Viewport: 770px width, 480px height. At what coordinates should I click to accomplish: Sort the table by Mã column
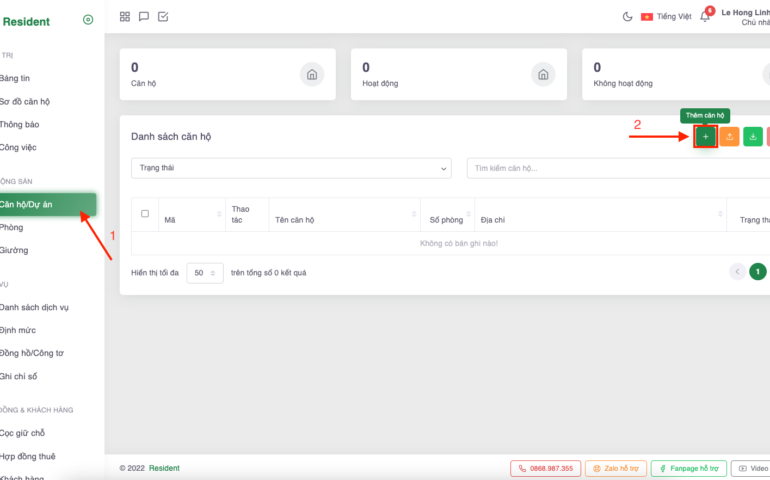(x=219, y=214)
